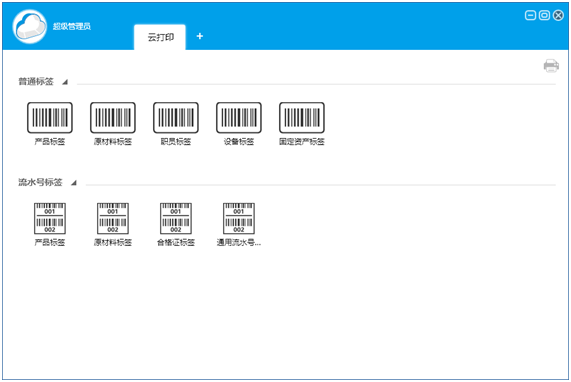Click the cloud logo avatar
The height and width of the screenshot is (382, 571).
(30, 26)
